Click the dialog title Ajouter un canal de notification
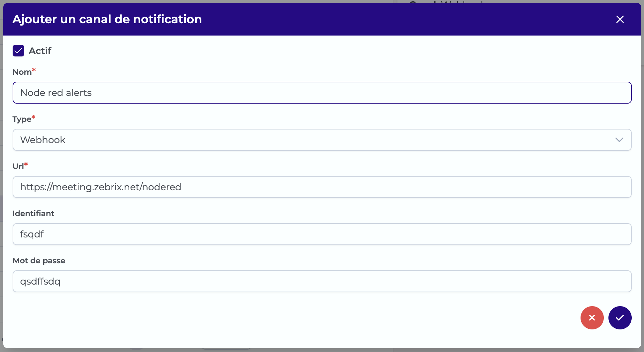 click(x=107, y=19)
